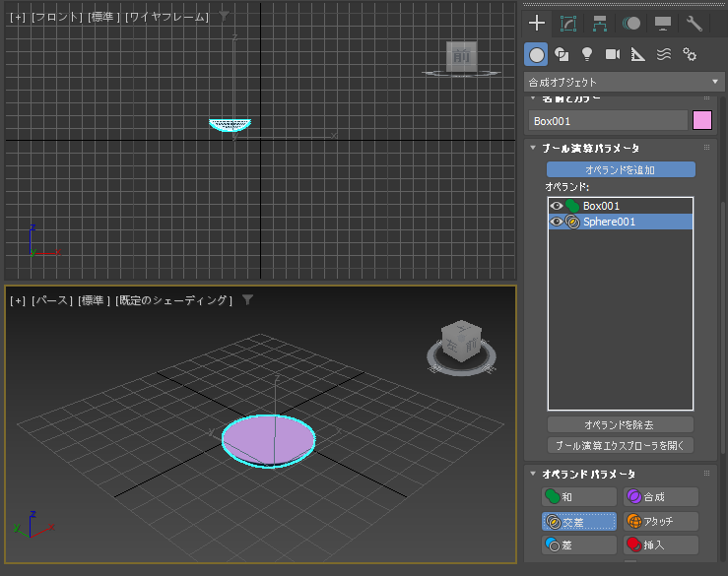Click the オペランド パラメータ rollout grip handle
This screenshot has width=728, height=576.
click(706, 474)
